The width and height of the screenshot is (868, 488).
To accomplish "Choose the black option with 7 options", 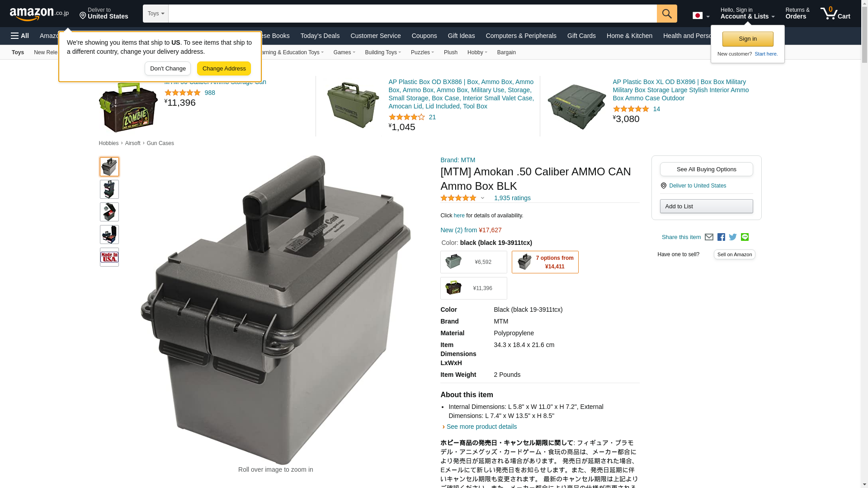I will pos(545,262).
